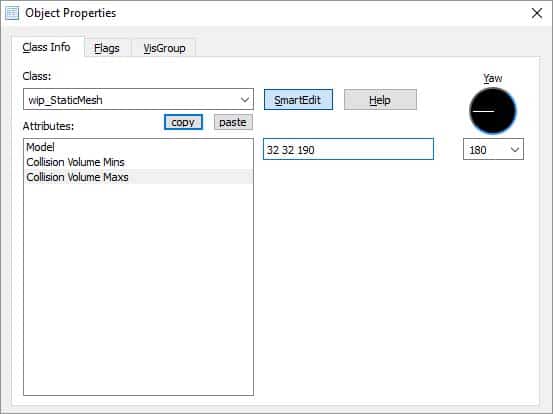
Task: Switch to the VisGroup tab
Action: pyautogui.click(x=164, y=48)
